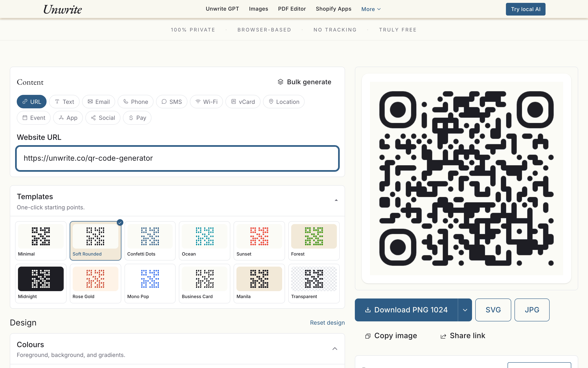The height and width of the screenshot is (368, 588).
Task: Select the Wi-Fi content type
Action: (206, 102)
